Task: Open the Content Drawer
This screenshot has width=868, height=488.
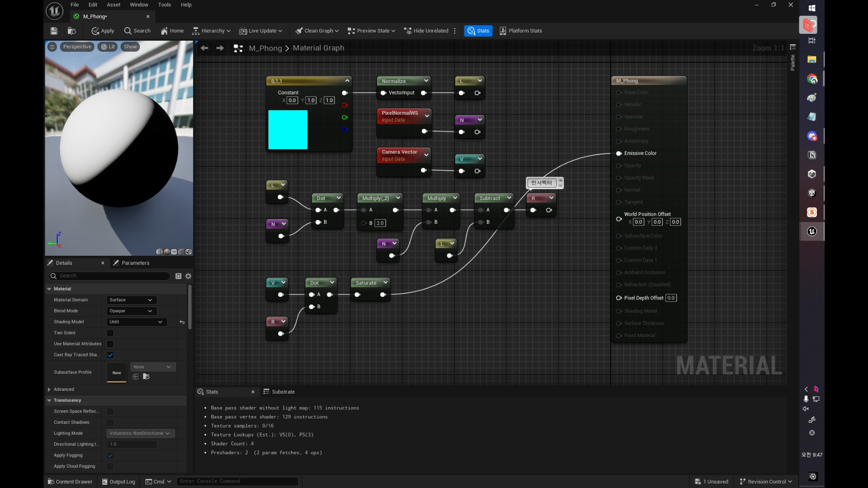Action: pos(70,482)
